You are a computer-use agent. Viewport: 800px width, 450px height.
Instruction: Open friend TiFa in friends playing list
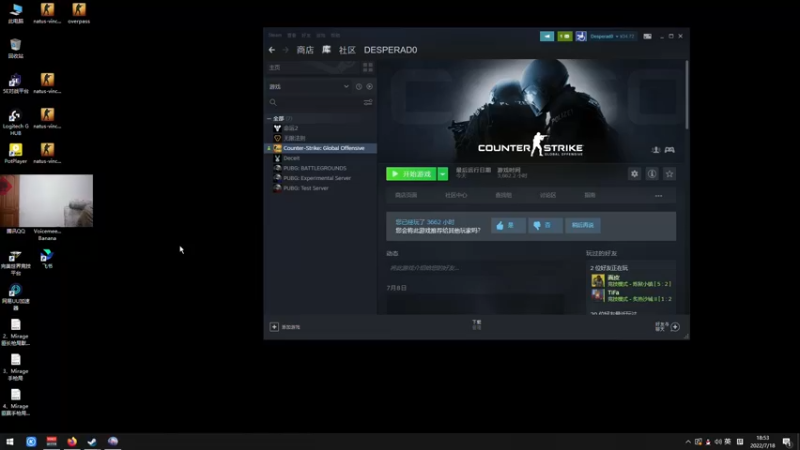[633, 295]
